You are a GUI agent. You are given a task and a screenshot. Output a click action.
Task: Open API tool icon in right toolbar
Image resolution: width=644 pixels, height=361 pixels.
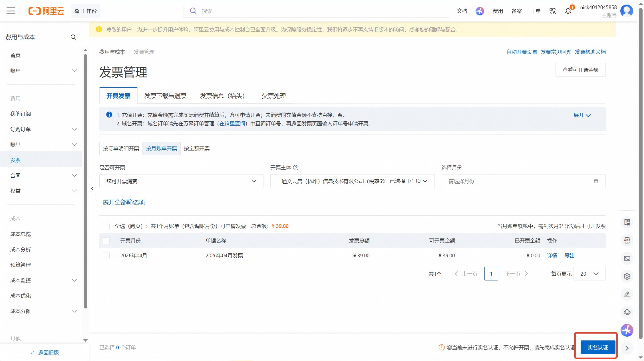[627, 240]
